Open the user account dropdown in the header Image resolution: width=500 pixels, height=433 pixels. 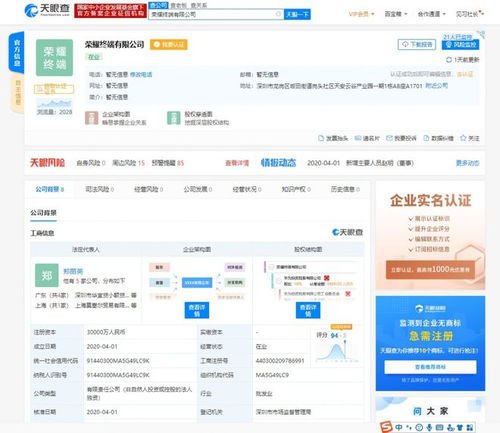[x=470, y=14]
